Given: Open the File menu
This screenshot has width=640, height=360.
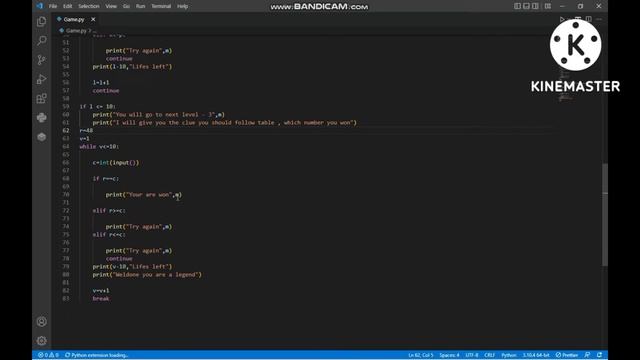Looking at the screenshot, I should (53, 6).
